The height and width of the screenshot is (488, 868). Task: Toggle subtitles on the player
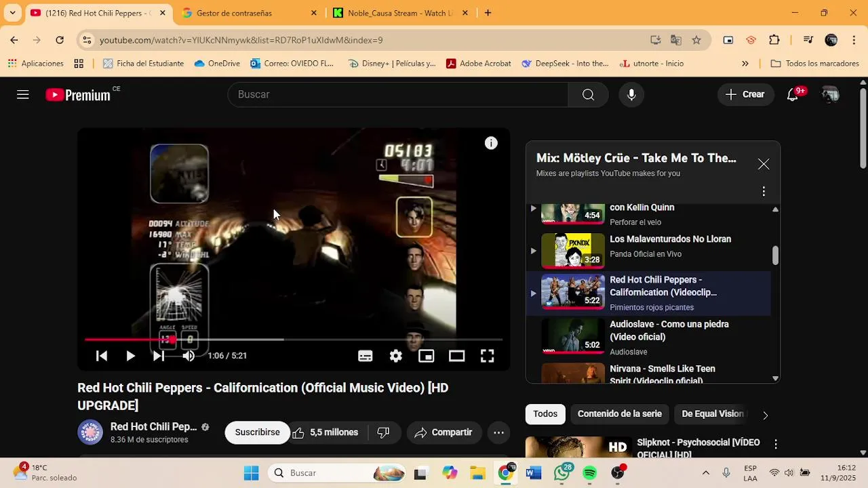(366, 356)
